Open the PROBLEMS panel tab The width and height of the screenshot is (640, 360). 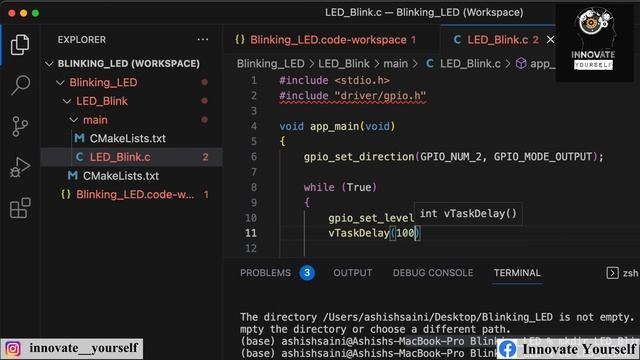(265, 273)
